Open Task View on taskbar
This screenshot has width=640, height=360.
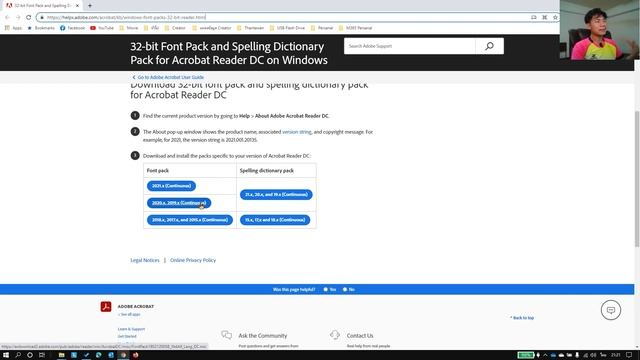pos(42,355)
